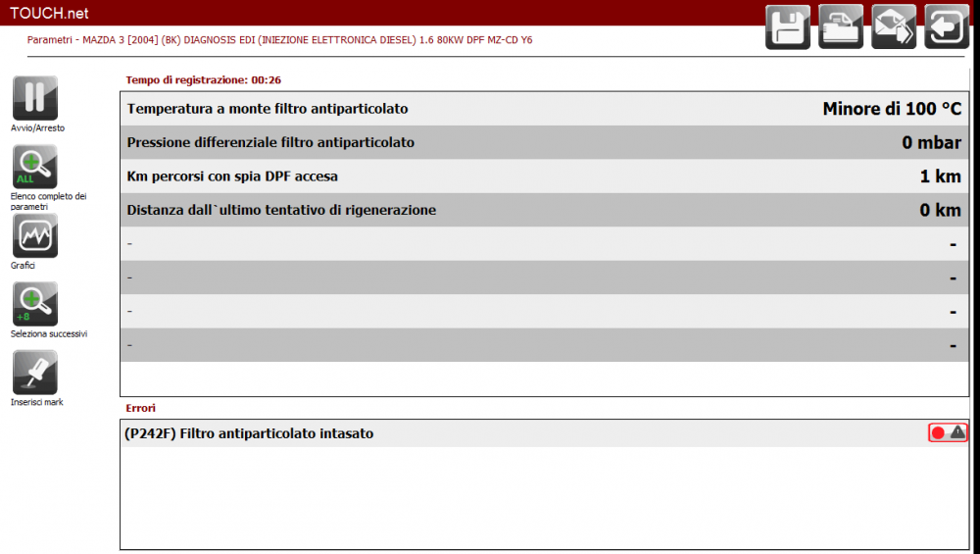Select the P242F Filtro antiparticolato intasato error
The height and width of the screenshot is (554, 980).
pos(249,433)
